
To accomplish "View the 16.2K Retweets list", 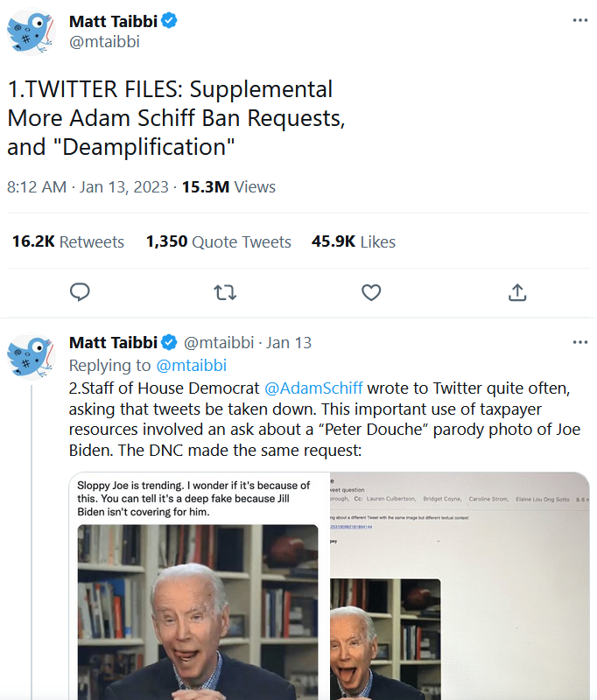I will 67,241.
